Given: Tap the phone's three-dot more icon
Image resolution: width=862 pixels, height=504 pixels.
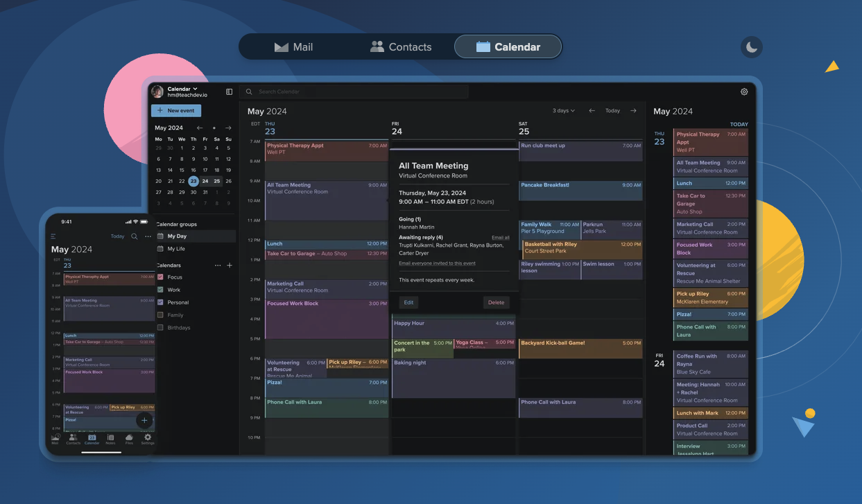Looking at the screenshot, I should click(x=148, y=236).
